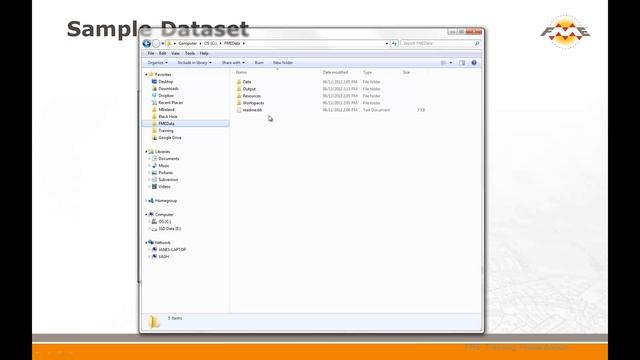The image size is (640, 360).
Task: Open the Include in library dropdown
Action: pos(194,63)
